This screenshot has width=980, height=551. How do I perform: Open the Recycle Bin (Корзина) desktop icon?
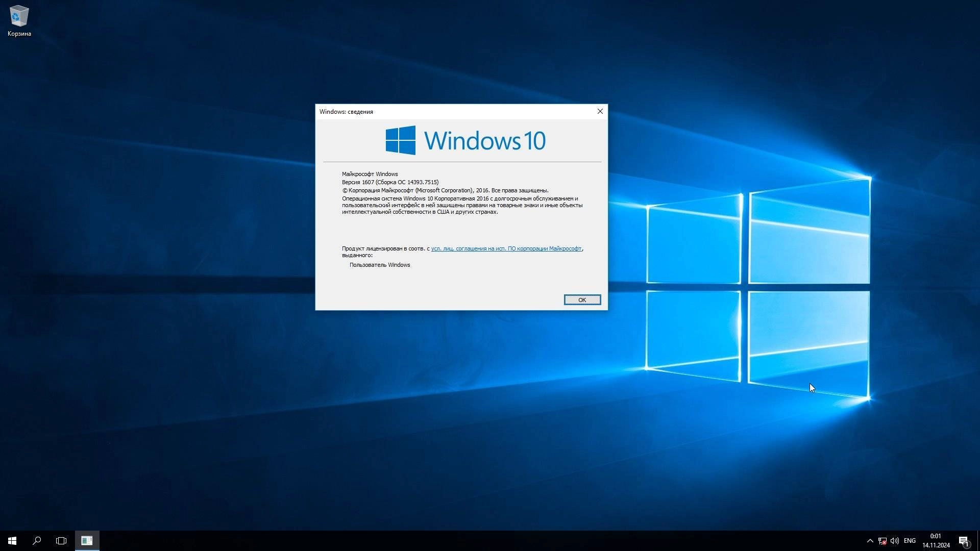[19, 21]
